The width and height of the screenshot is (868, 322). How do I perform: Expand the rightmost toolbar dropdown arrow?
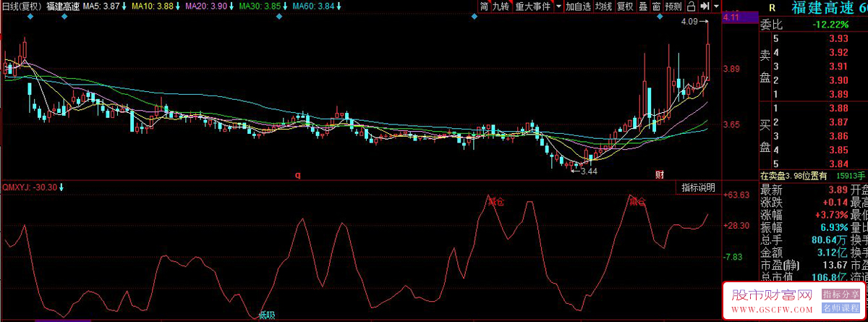[716, 7]
